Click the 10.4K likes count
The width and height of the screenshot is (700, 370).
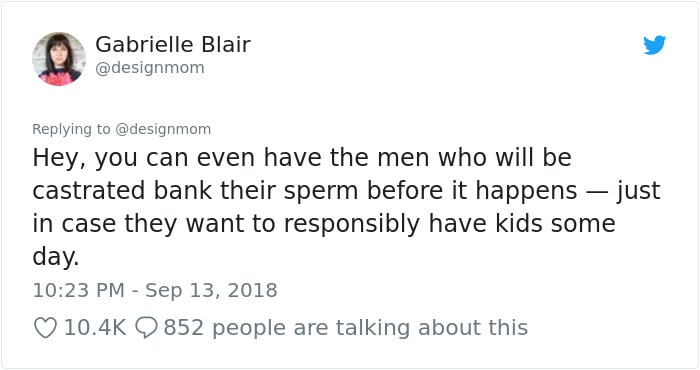tap(95, 328)
